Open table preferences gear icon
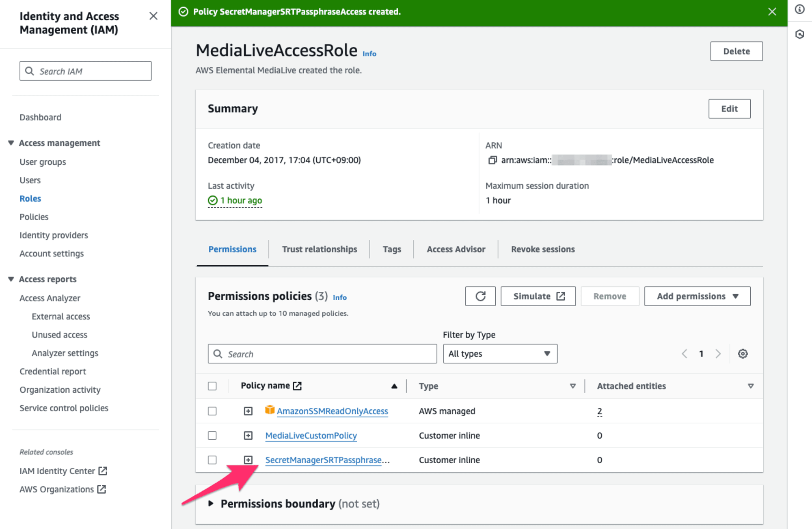 pos(743,354)
